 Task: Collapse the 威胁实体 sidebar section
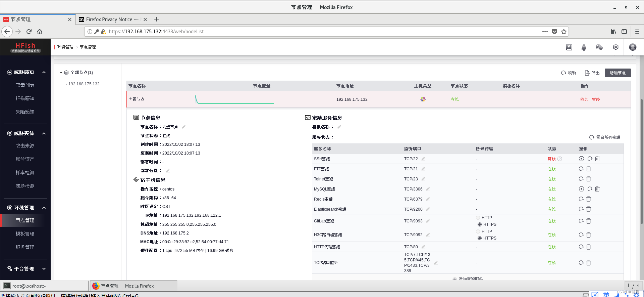(44, 133)
